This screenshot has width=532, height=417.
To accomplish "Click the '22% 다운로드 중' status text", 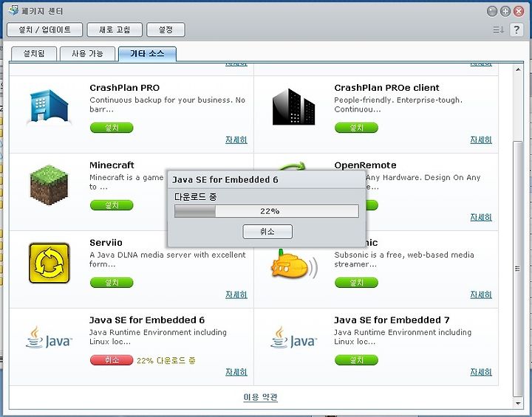I will point(166,360).
